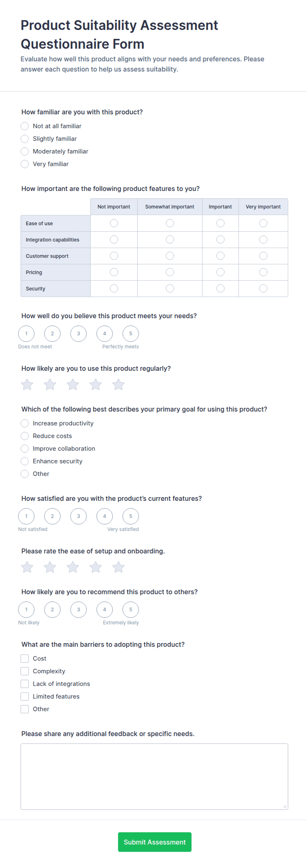Rate regular use likelihood with the fifth star
306x868 pixels.
118,384
